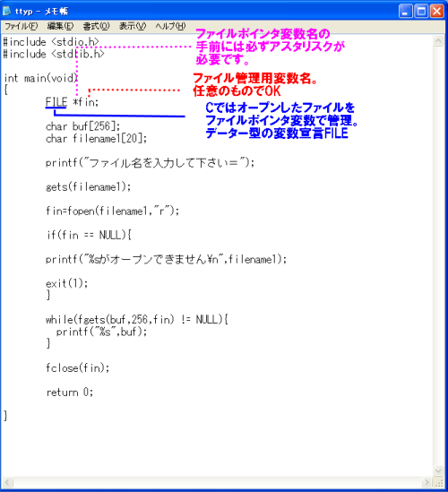Open the ヘルプ(H) menu
The width and height of the screenshot is (448, 492).
170,26
